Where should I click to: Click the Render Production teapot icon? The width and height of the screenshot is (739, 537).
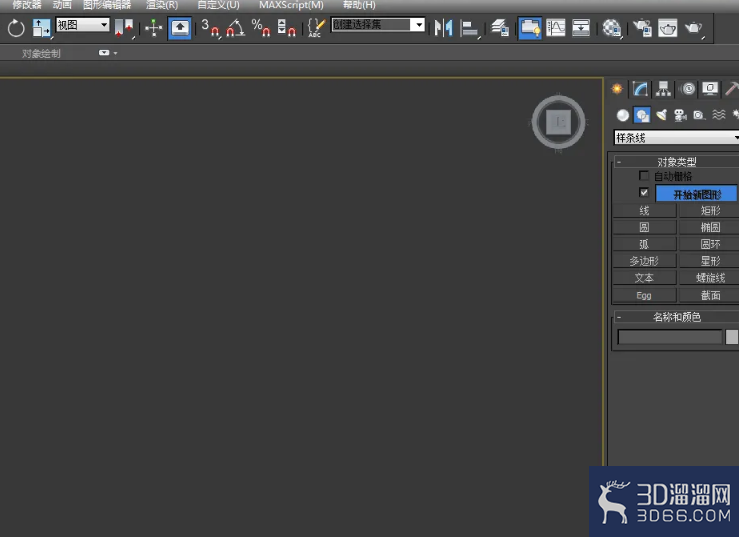click(693, 28)
